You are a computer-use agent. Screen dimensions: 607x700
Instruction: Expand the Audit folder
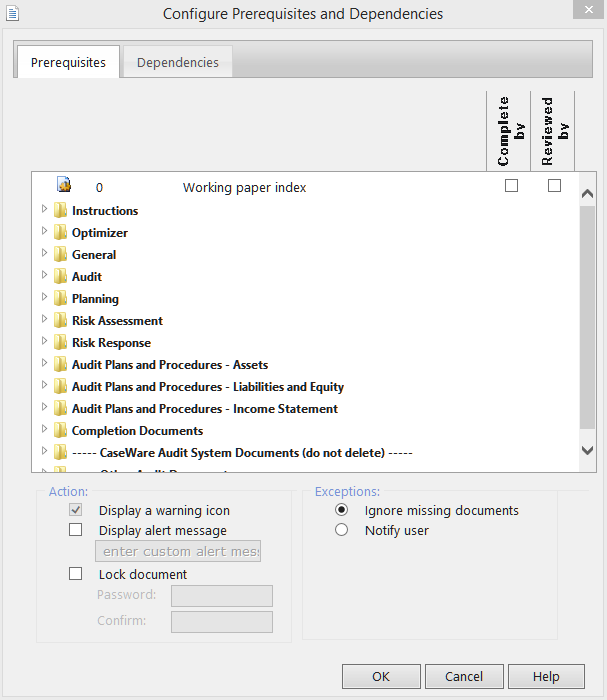(x=44, y=274)
